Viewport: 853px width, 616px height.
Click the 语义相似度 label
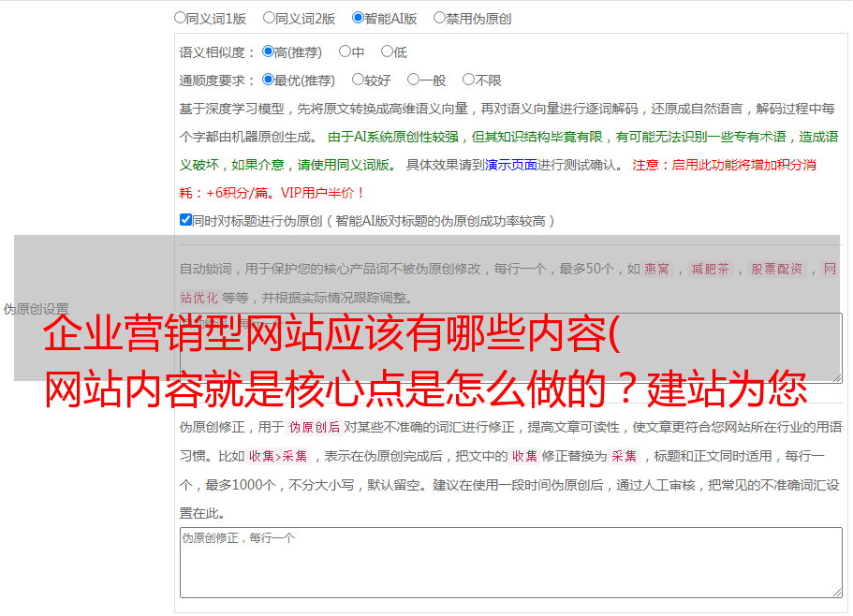click(217, 52)
